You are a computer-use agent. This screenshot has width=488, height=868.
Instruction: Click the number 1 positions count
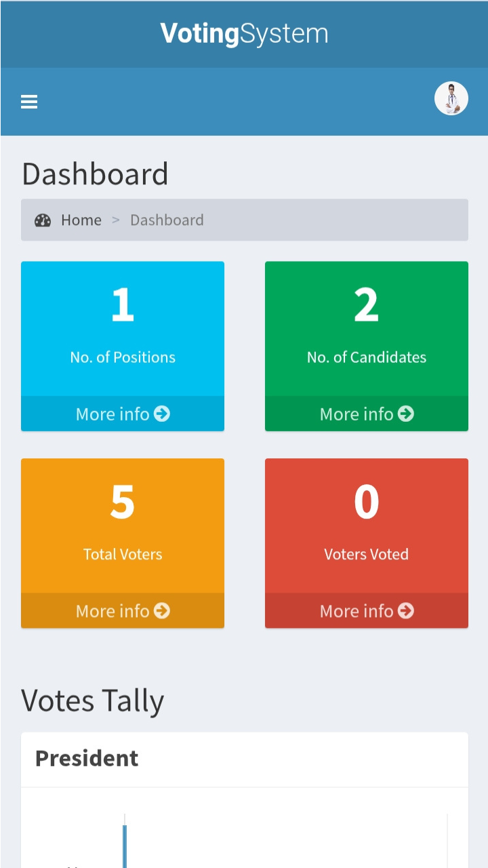[123, 305]
